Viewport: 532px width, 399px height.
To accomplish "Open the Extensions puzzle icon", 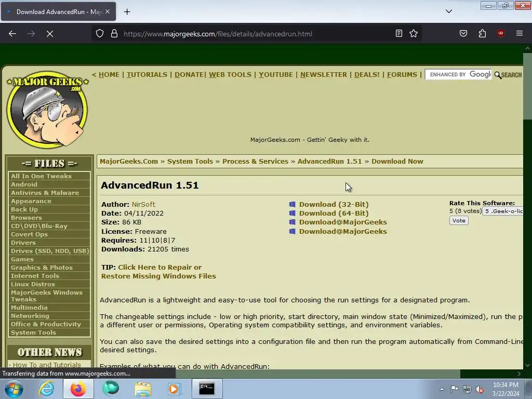I will tap(482, 33).
